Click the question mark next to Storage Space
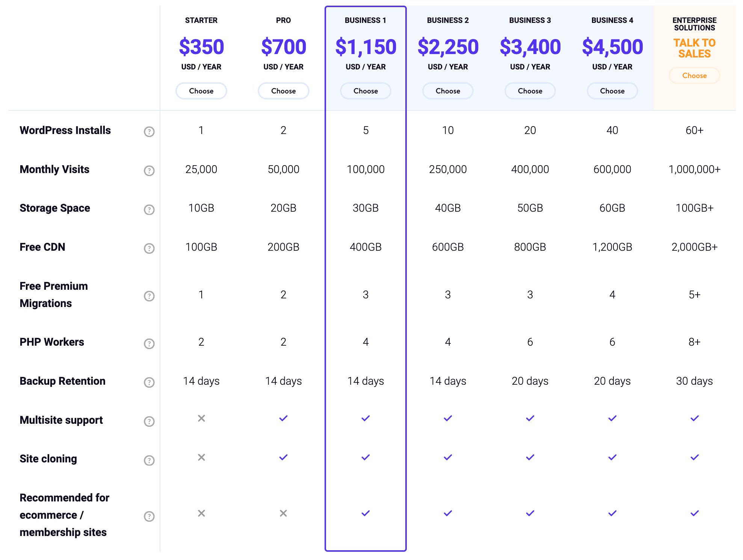Screen dimensions: 743x560 (149, 209)
